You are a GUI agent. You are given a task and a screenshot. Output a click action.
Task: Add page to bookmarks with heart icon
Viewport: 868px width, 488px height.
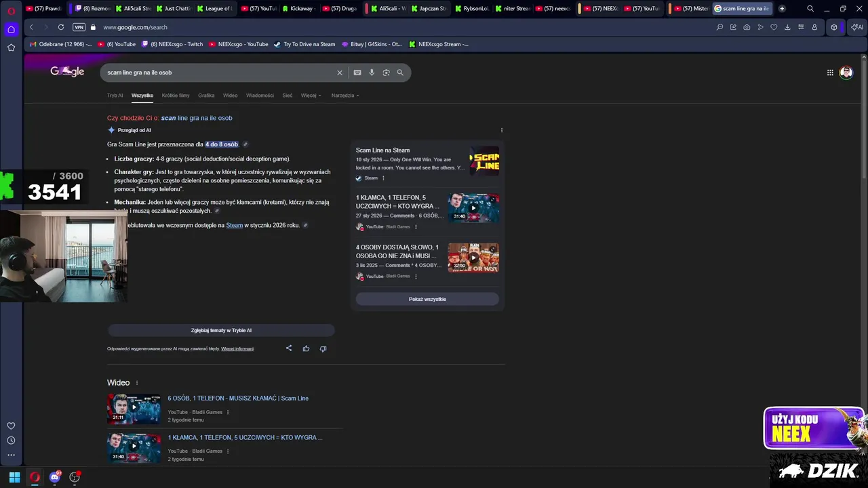coord(774,27)
